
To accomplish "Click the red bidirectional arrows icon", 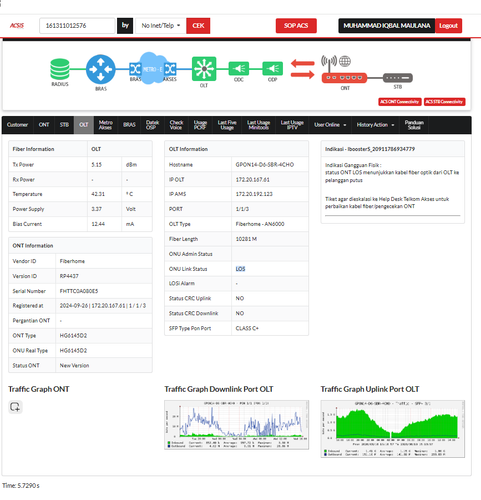I will click(302, 69).
